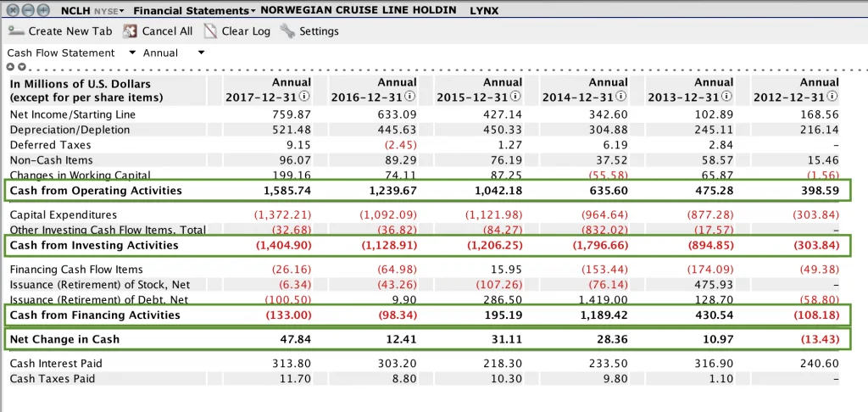The width and height of the screenshot is (868, 412).
Task: Click 2013 stock issuance value 475.93
Action: click(x=714, y=285)
